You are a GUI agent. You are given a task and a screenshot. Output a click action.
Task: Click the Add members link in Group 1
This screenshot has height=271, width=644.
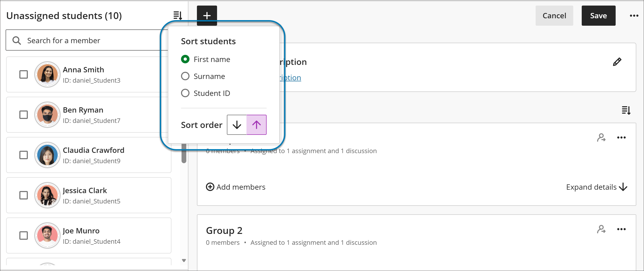click(x=241, y=187)
